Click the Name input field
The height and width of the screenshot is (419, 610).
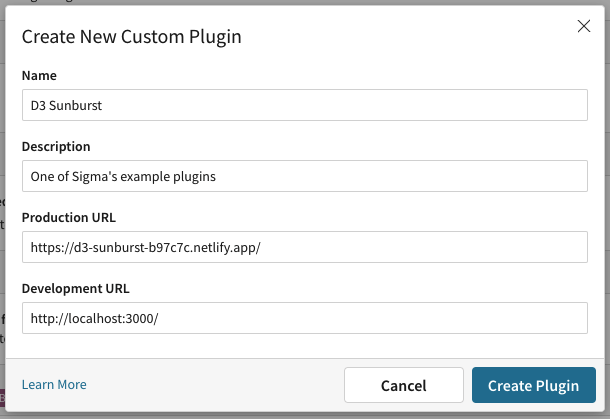pos(305,105)
